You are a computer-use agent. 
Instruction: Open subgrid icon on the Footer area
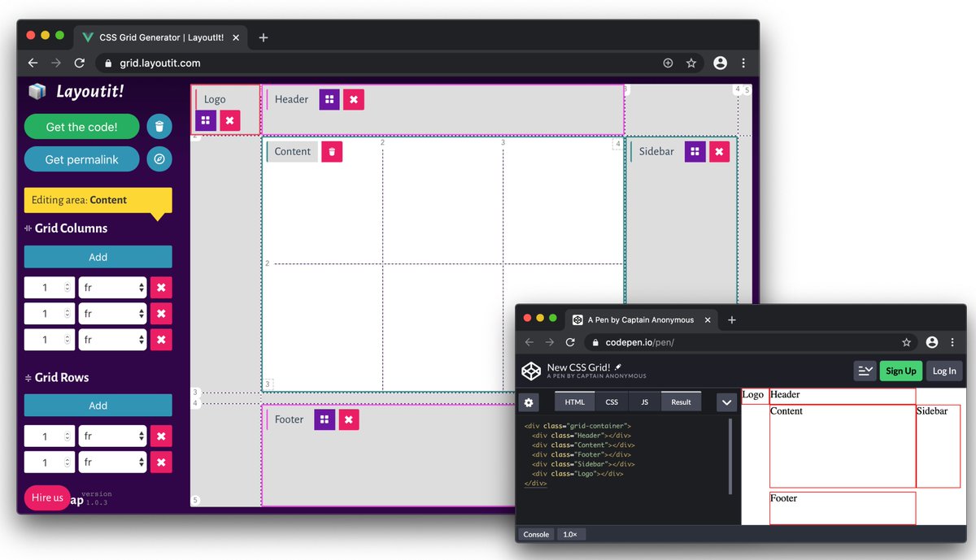(325, 419)
